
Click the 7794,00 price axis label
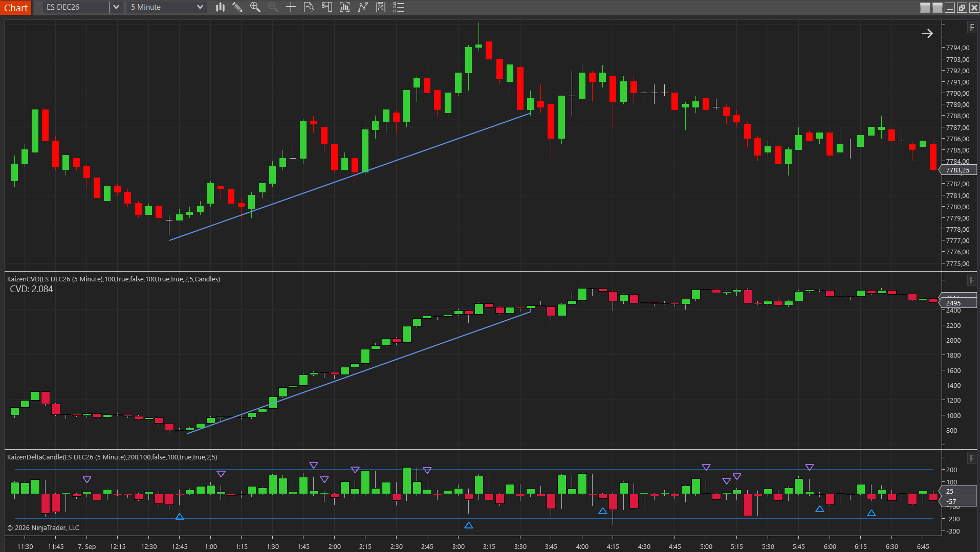click(957, 48)
